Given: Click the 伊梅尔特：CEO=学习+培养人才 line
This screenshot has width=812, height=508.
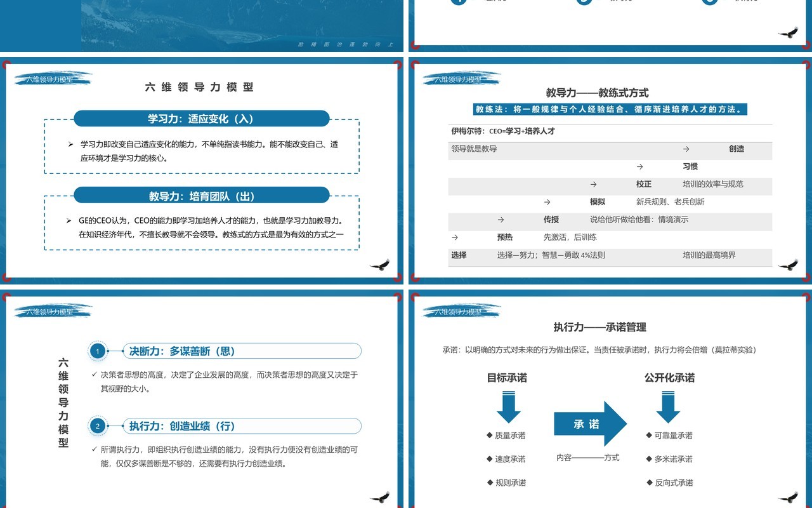Looking at the screenshot, I should [503, 131].
